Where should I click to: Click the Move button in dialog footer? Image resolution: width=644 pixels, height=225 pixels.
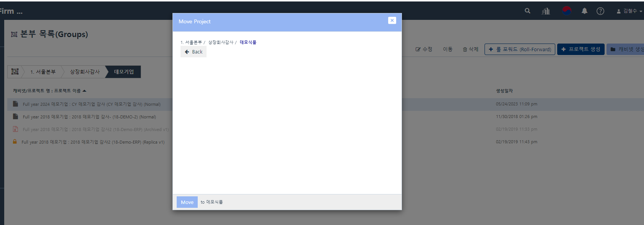pyautogui.click(x=187, y=202)
